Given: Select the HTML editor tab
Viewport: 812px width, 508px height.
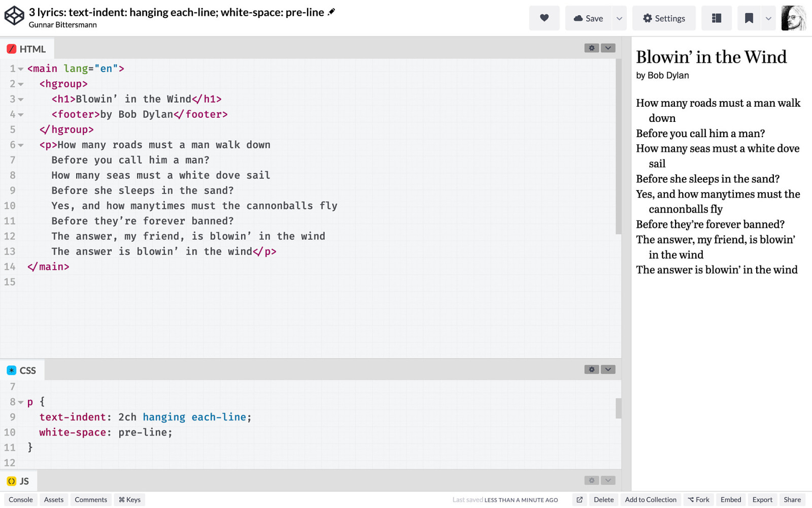Looking at the screenshot, I should tap(27, 49).
